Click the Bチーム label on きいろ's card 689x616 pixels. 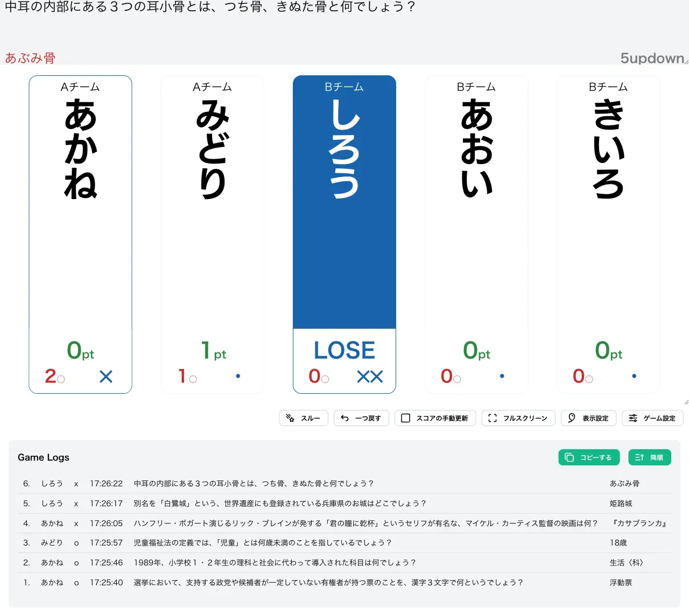click(x=608, y=87)
